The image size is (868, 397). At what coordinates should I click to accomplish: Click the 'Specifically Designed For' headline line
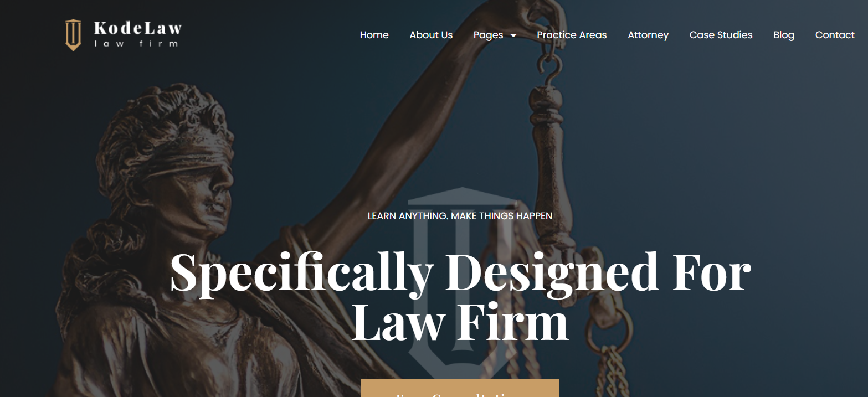[460, 273]
